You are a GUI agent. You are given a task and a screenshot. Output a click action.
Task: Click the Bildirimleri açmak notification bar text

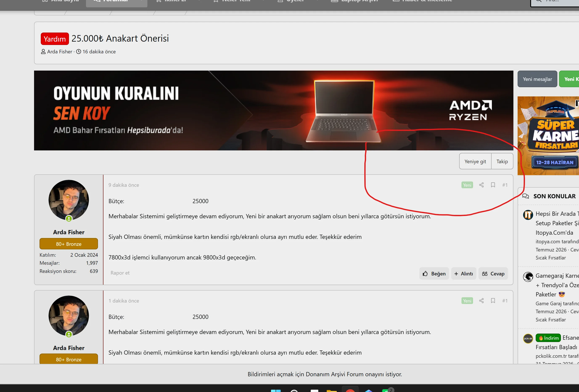tap(325, 374)
